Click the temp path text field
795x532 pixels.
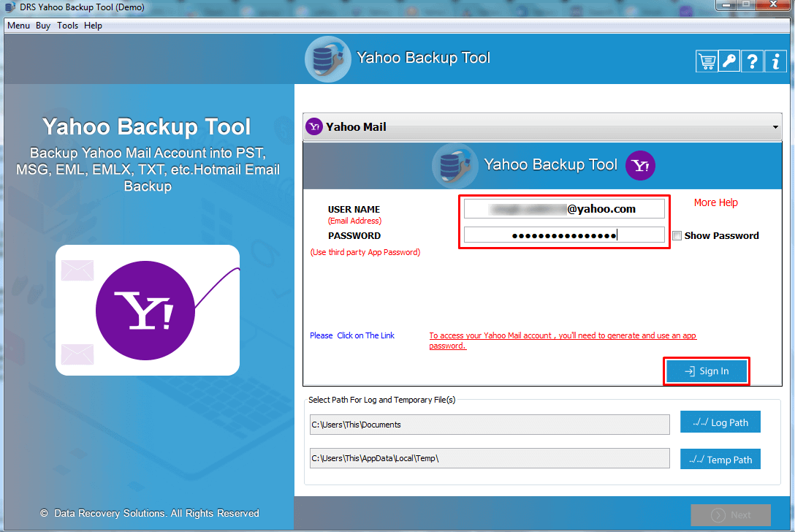click(x=490, y=458)
